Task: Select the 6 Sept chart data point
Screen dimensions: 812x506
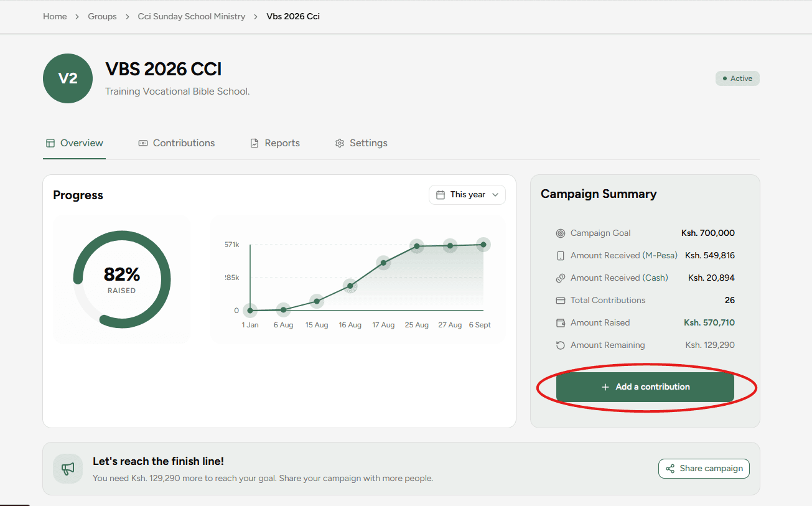Action: click(x=483, y=245)
